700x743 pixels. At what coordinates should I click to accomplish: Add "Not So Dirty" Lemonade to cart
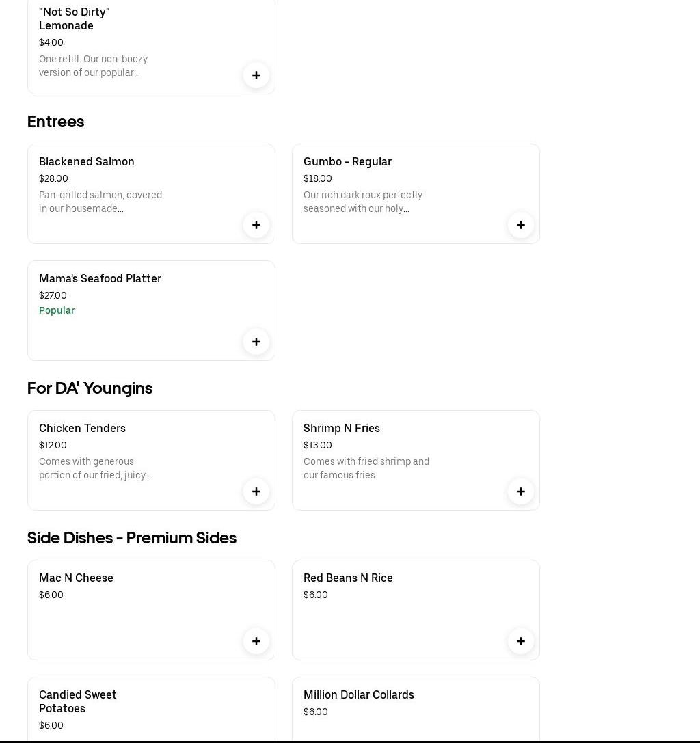point(256,75)
